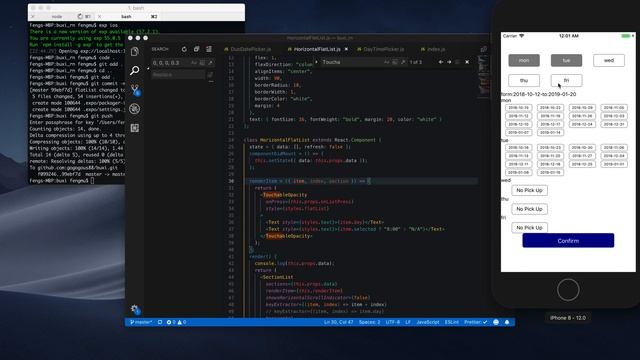
Task: Open the Manage gear menu
Action: click(135, 309)
